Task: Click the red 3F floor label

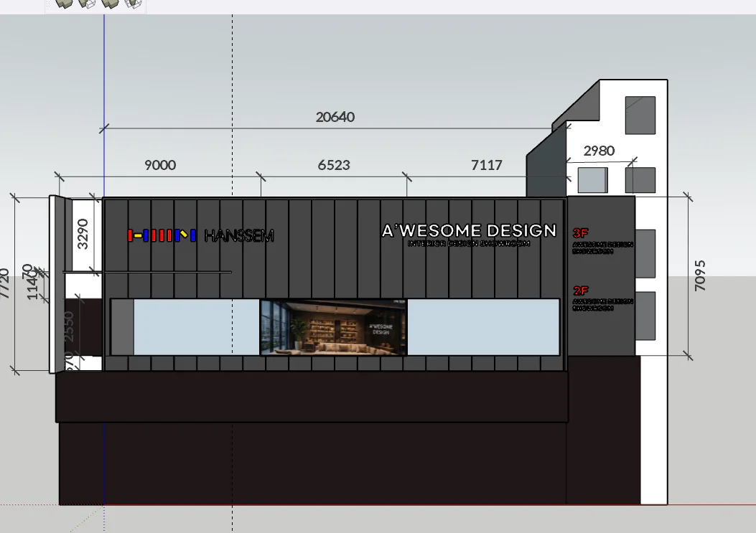Action: point(581,233)
